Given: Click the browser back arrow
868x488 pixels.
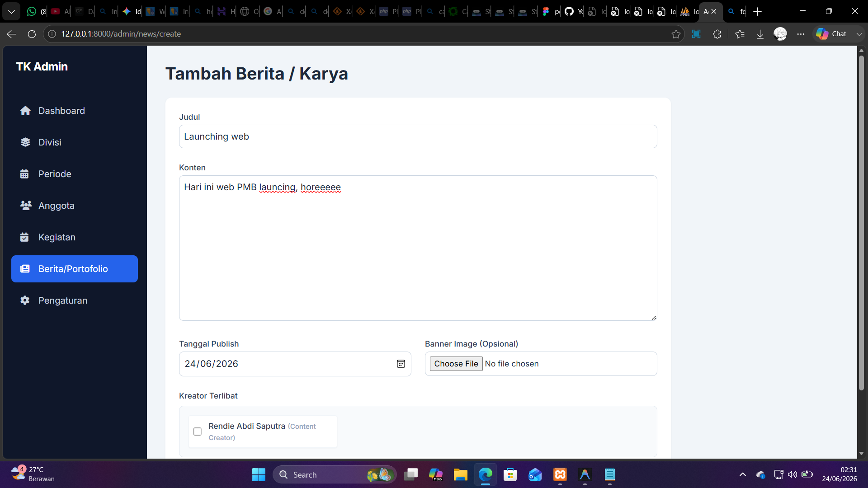Looking at the screenshot, I should point(12,34).
